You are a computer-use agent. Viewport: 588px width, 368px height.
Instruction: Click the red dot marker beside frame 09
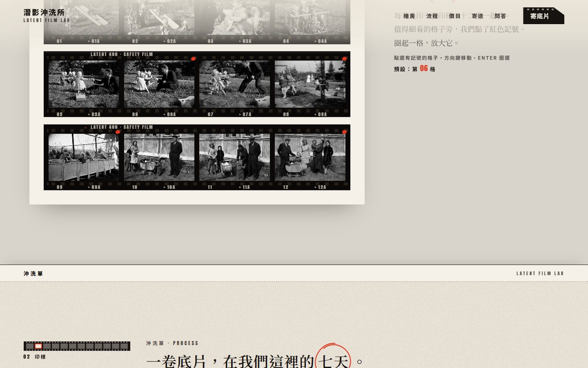118,132
